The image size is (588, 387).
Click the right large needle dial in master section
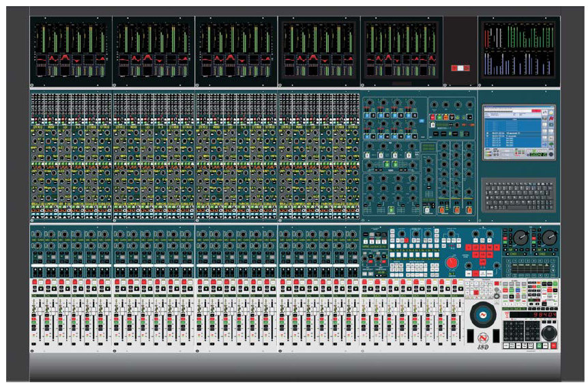(549, 238)
